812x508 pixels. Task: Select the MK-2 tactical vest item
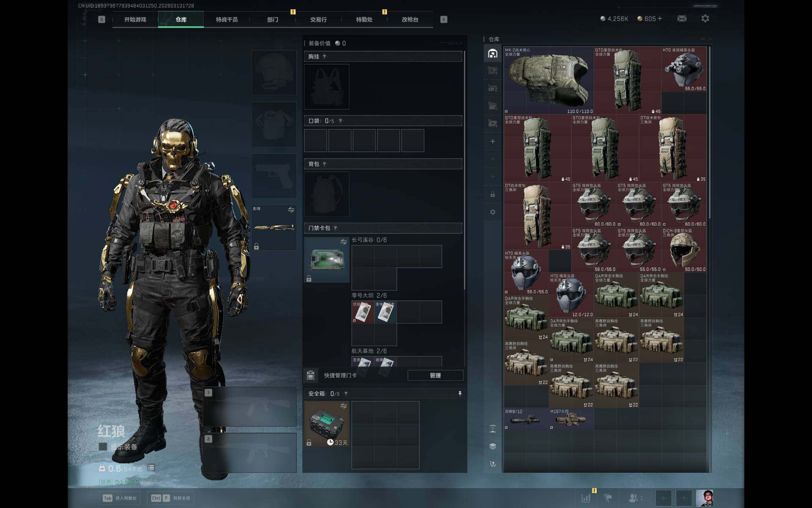click(549, 80)
